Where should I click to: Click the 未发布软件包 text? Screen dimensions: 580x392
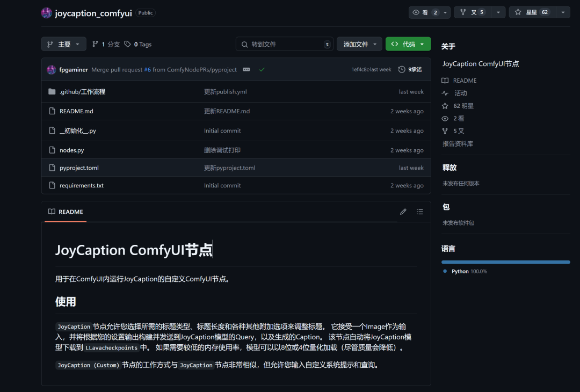458,223
